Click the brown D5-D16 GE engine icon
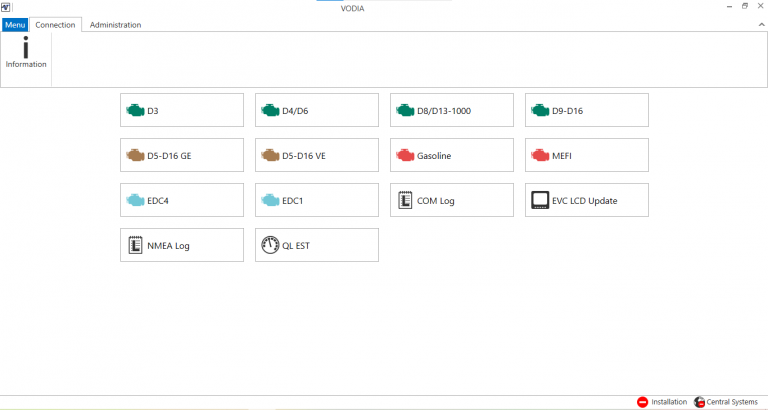768x410 pixels. [x=135, y=156]
